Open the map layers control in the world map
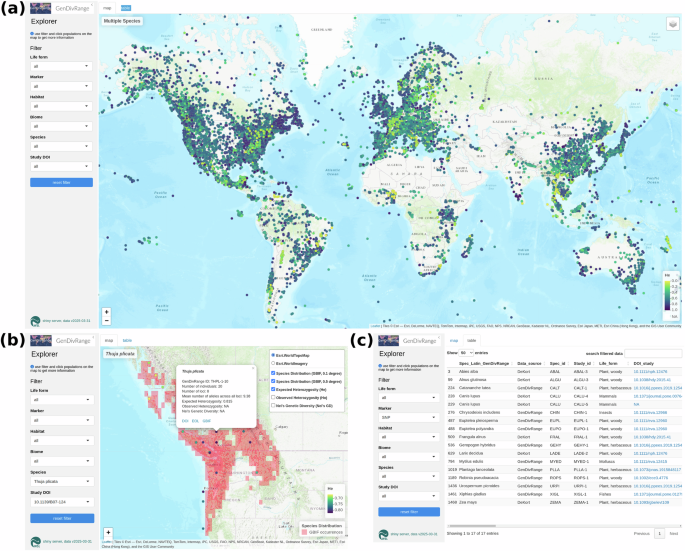685x551 pixels. (x=673, y=25)
